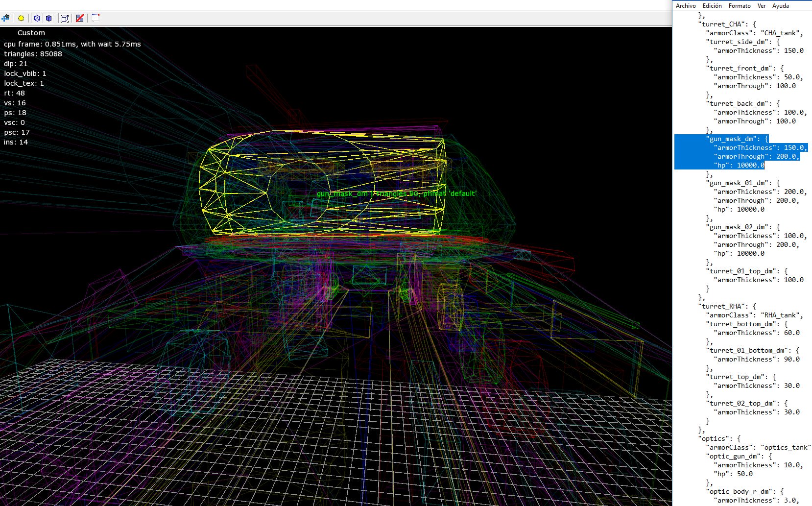The height and width of the screenshot is (506, 812).
Task: Click the red-slashed checker texture icon
Action: [80, 18]
